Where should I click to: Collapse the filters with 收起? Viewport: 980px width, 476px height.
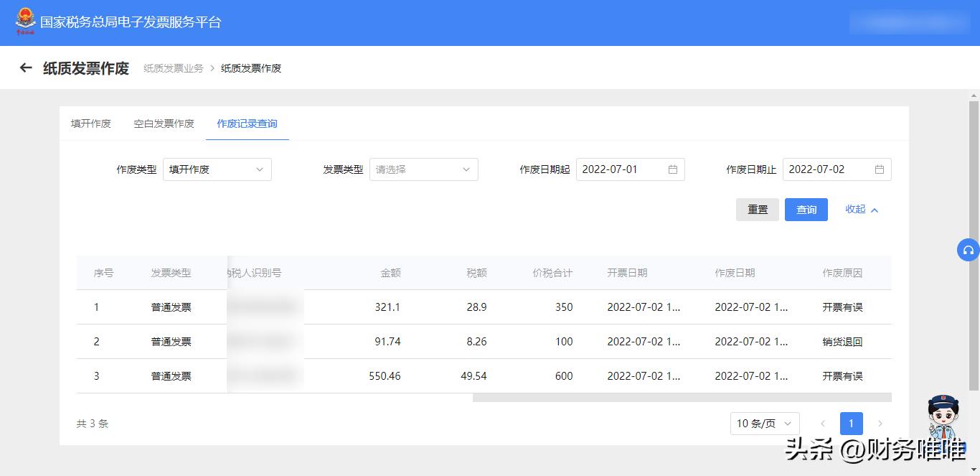tap(861, 210)
